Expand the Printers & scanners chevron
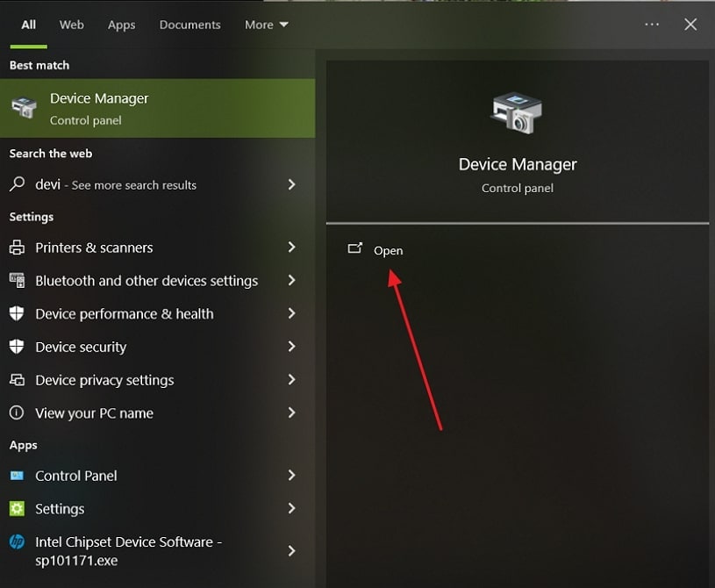The image size is (715, 588). tap(291, 247)
